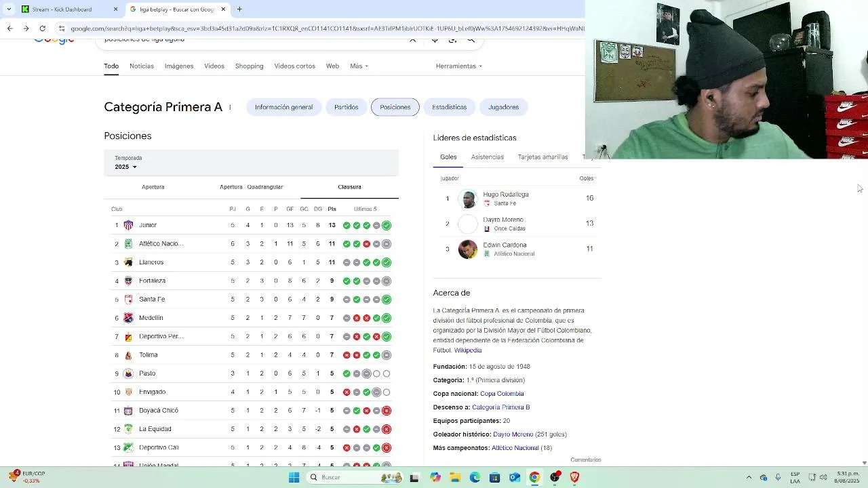Image resolution: width=868 pixels, height=488 pixels.
Task: Open Brave browser from the taskbar
Action: click(575, 477)
